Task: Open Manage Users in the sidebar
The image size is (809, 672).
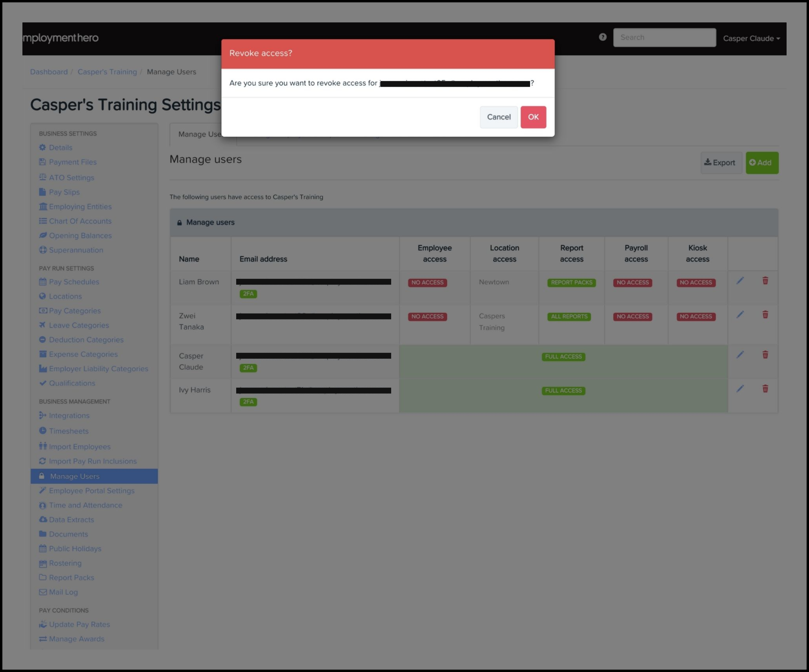Action: [x=75, y=476]
